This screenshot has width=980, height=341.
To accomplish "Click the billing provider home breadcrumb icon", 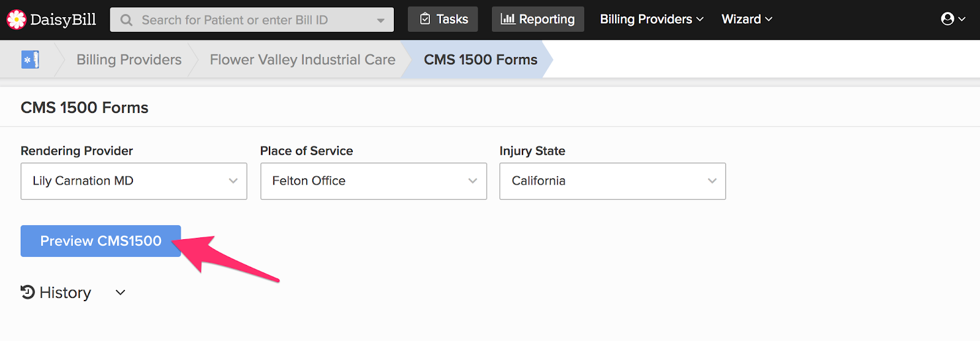I will (30, 59).
